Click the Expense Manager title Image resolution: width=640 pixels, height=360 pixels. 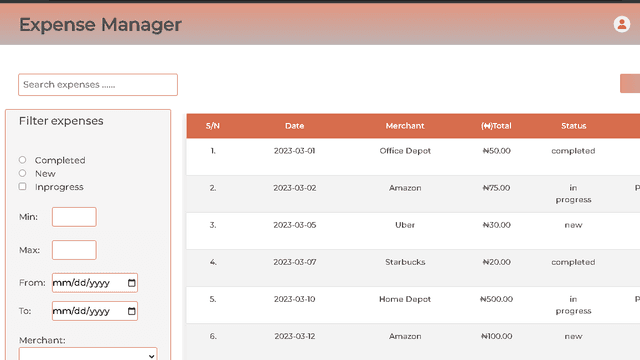100,24
